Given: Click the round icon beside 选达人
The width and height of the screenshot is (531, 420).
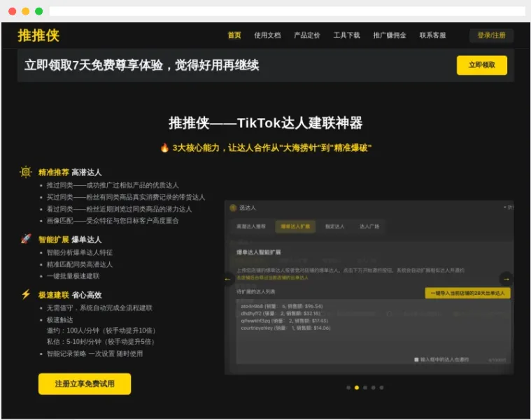Looking at the screenshot, I should click(x=233, y=208).
